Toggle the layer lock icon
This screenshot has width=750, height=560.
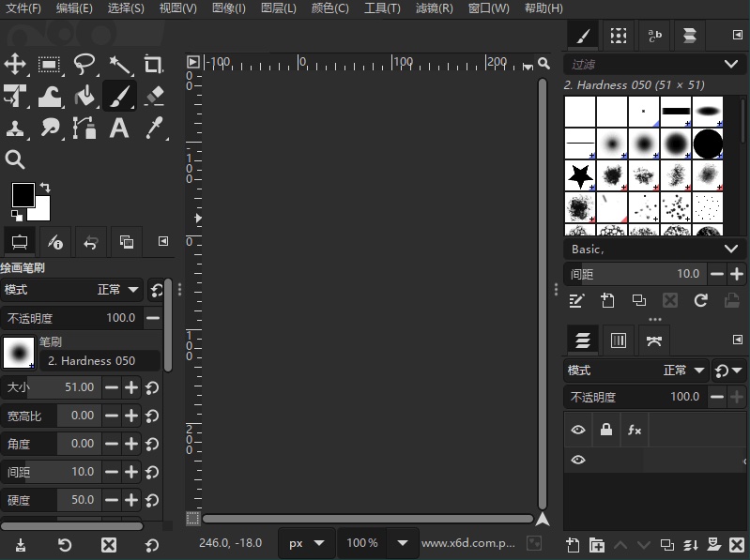(x=606, y=430)
